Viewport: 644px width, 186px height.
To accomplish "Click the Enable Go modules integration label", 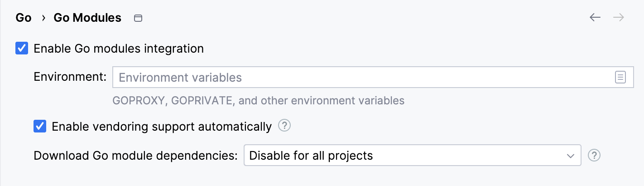I will (119, 49).
